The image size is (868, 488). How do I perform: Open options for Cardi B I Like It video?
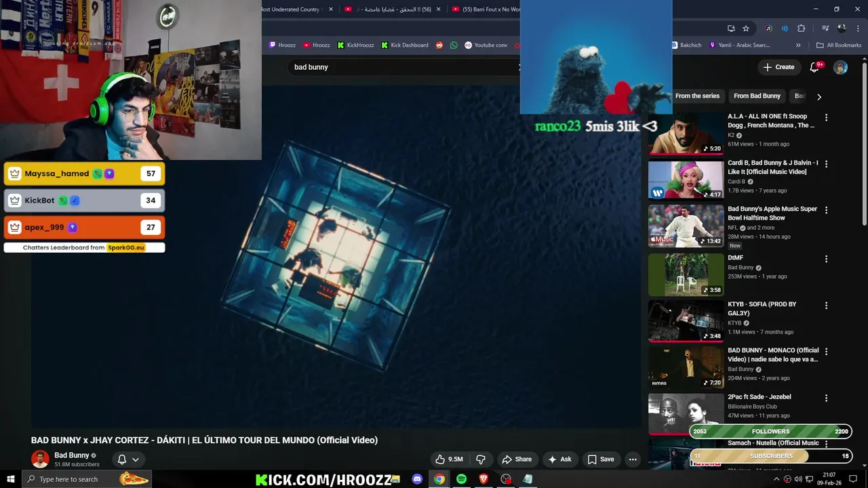(826, 164)
